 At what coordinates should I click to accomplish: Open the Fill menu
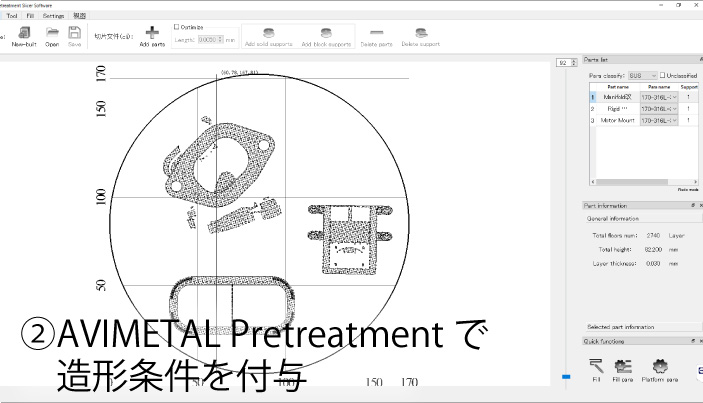point(30,16)
